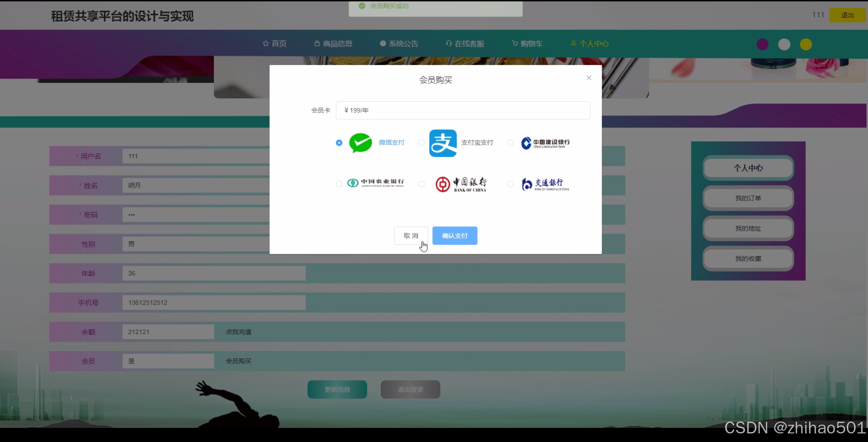Open 我的收藏 in the sidebar

(748, 259)
